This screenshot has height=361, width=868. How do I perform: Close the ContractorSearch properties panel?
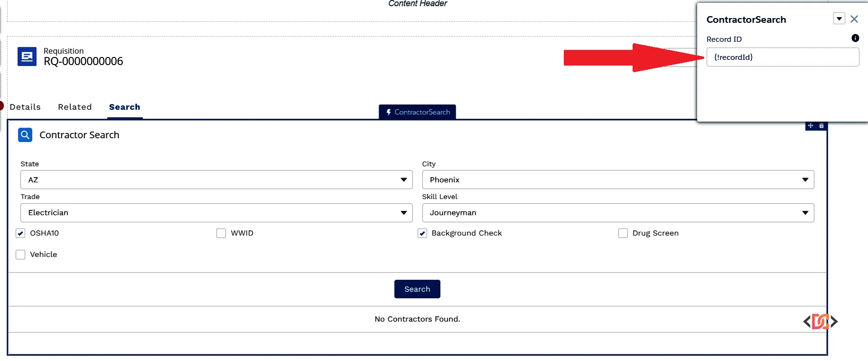coord(854,19)
